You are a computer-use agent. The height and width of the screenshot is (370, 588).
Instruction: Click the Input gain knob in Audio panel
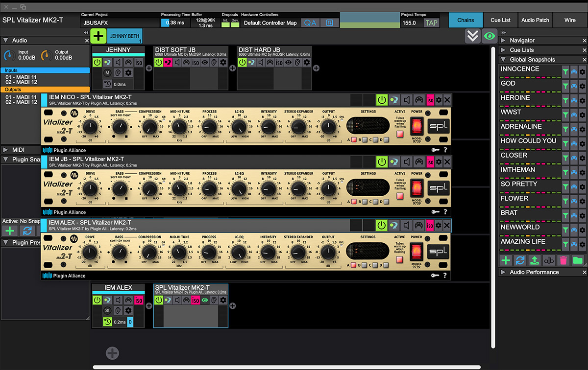[10, 55]
